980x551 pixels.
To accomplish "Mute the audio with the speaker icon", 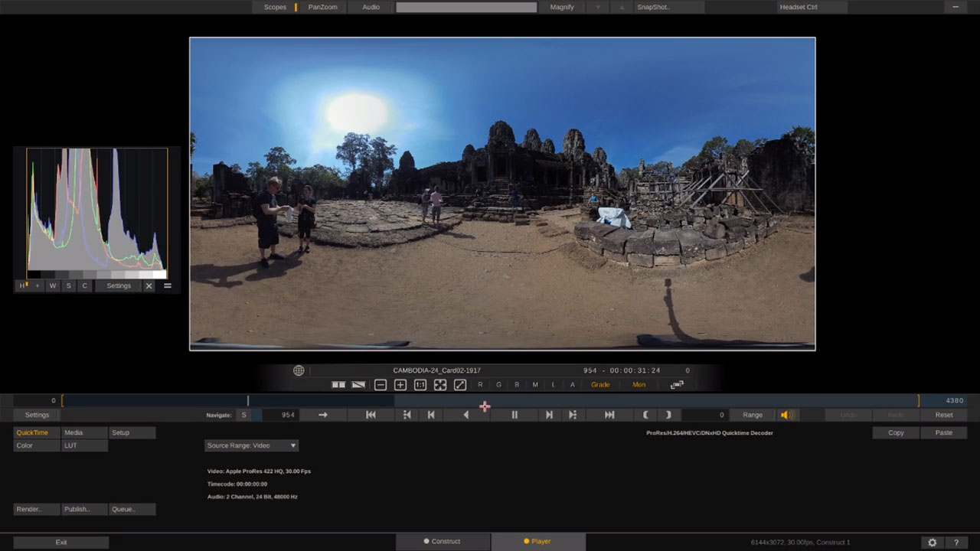I will [787, 414].
